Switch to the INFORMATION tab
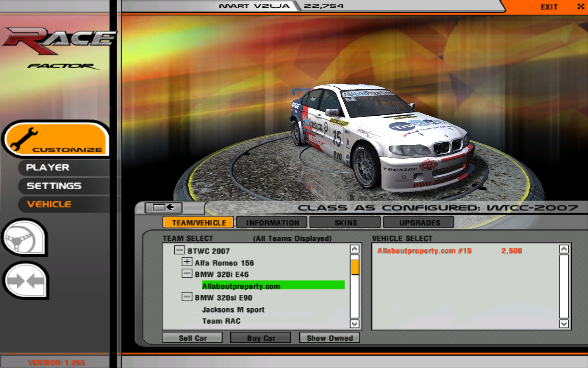The image size is (588, 368). coord(272,222)
